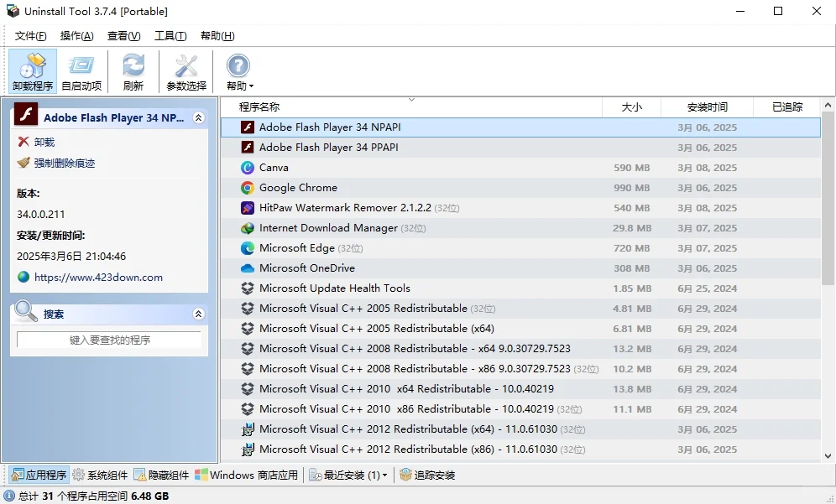The width and height of the screenshot is (836, 504).
Task: Open the 工具(T) menu
Action: tap(170, 36)
